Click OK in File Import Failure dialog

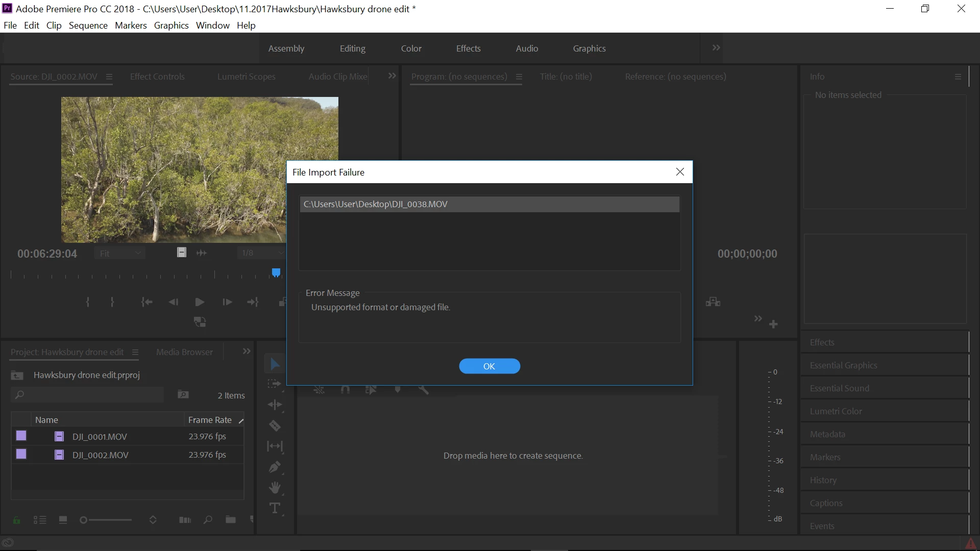489,366
